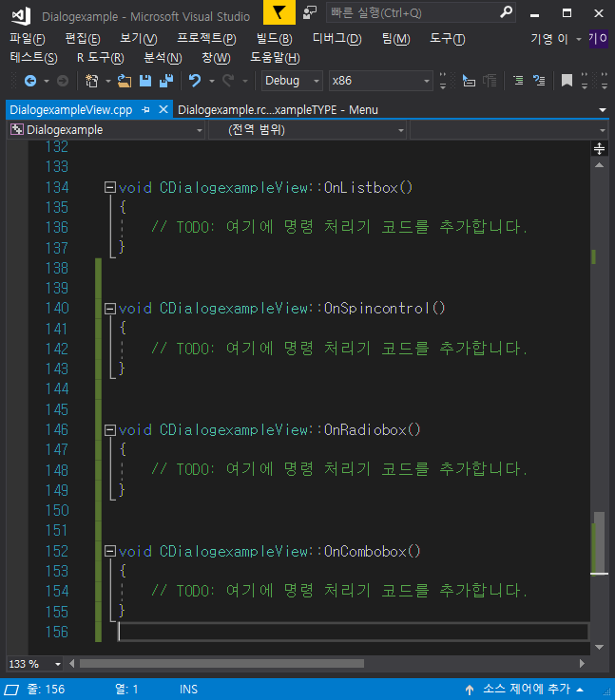
Task: Open the document tabs overflow dropdown arrow
Action: (603, 110)
